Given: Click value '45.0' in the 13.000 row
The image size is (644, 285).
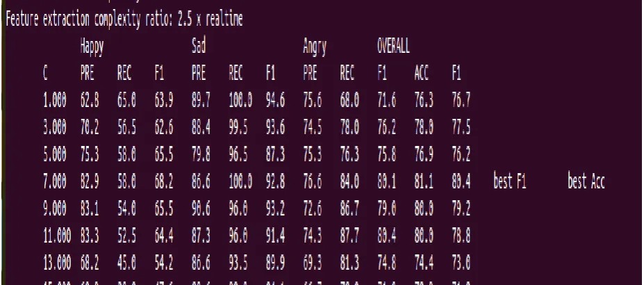Looking at the screenshot, I should pos(126,263).
